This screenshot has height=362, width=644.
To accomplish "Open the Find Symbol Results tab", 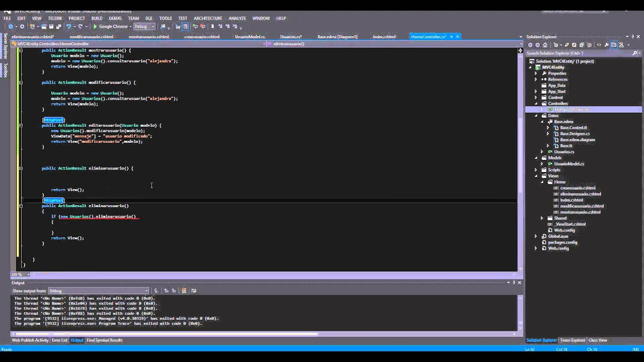I will pyautogui.click(x=105, y=340).
